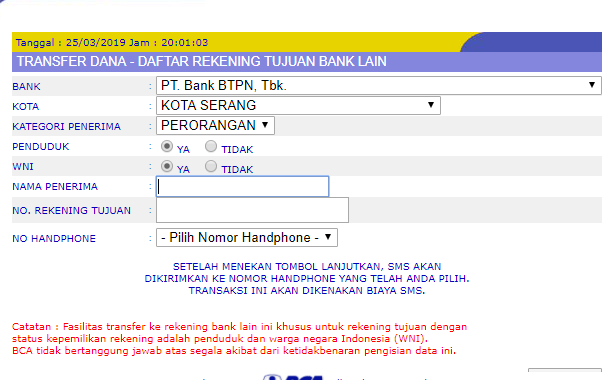This screenshot has height=380, width=614.
Task: Click the 'PENDUDUK' label
Action: pos(41,147)
